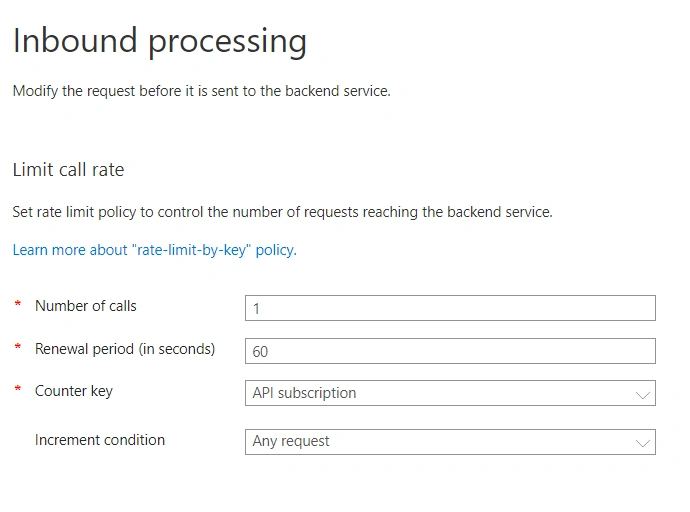The image size is (690, 512).
Task: Click the "Modify the request" description text
Action: point(202,91)
